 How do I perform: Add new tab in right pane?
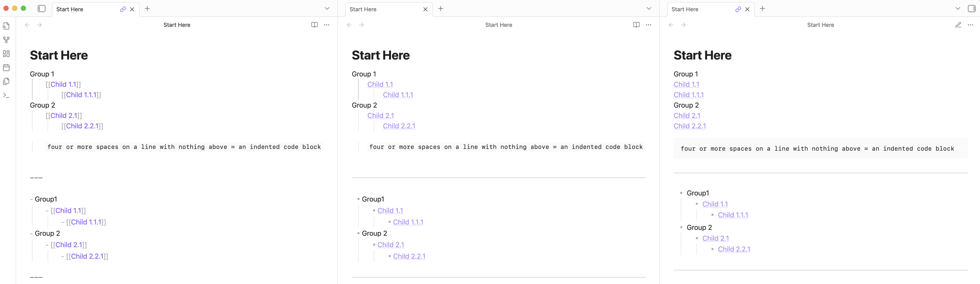tap(762, 8)
